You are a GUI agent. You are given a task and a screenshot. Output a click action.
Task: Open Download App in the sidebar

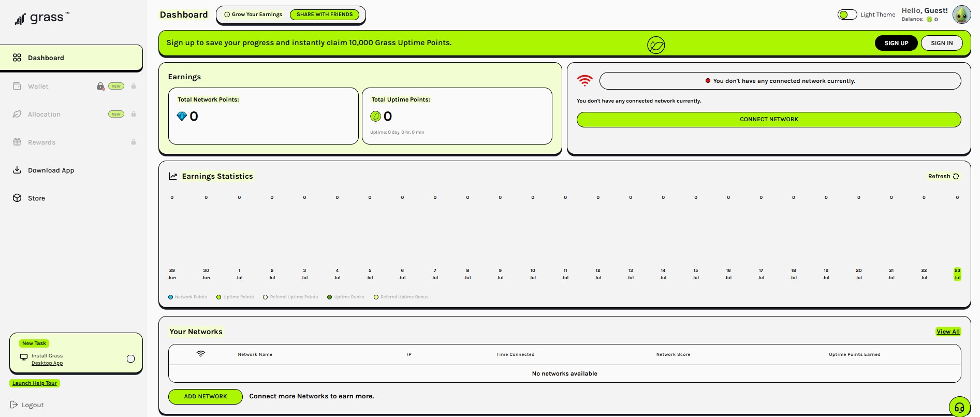tap(51, 170)
